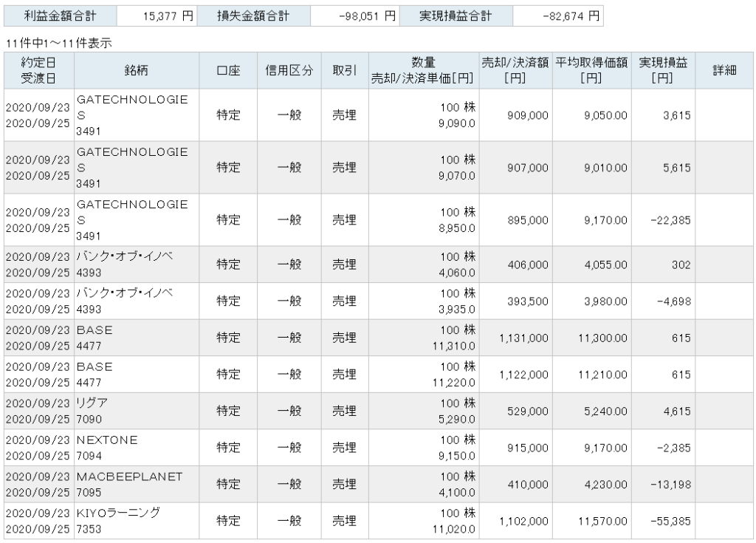Click the unit price 8,950.0 cell
The height and width of the screenshot is (543, 756).
456,228
